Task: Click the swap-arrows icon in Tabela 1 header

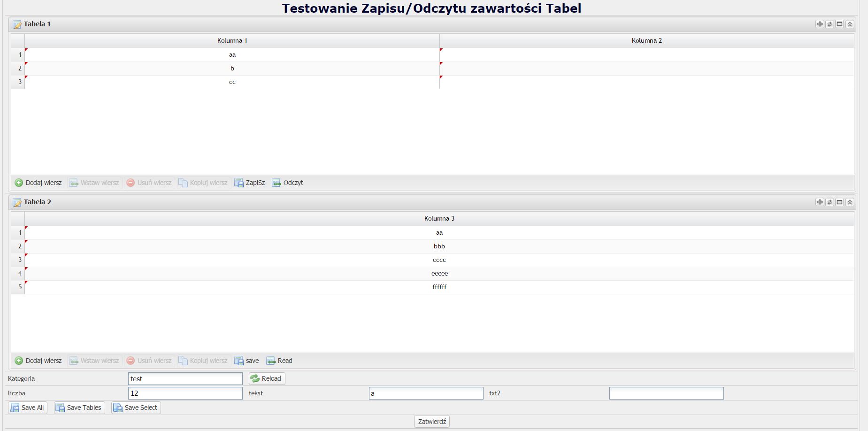Action: [830, 24]
